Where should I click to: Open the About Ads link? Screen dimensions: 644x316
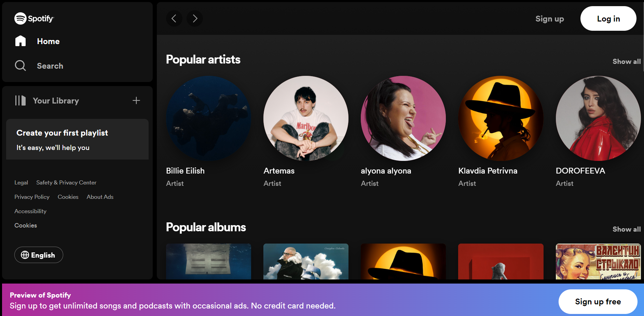pyautogui.click(x=100, y=197)
